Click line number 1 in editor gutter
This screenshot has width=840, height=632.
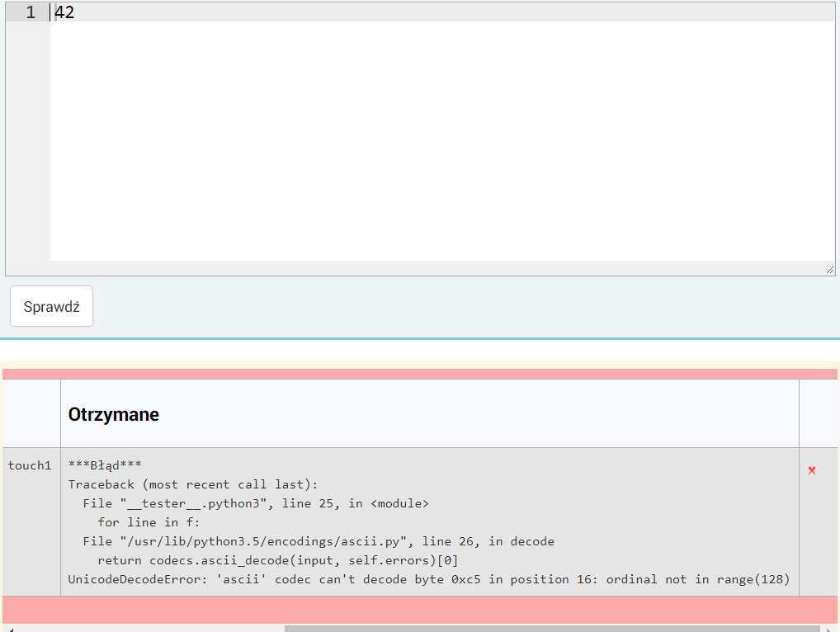pyautogui.click(x=31, y=12)
